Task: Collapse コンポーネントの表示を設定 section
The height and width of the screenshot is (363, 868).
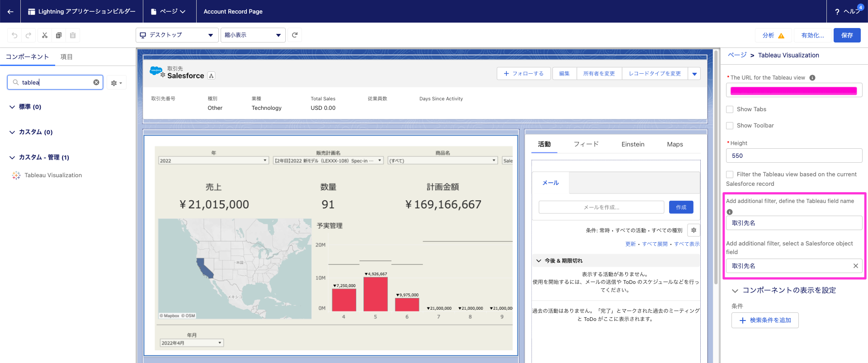Action: point(735,291)
